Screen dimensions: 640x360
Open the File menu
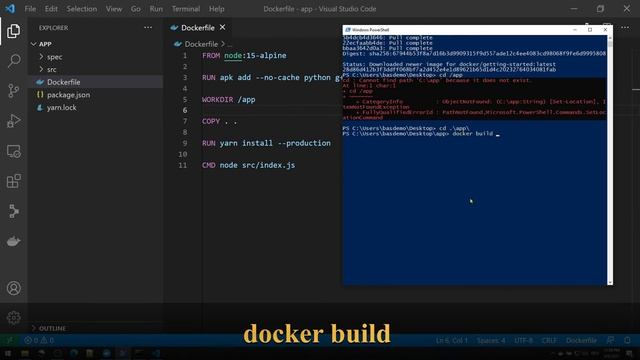tap(30, 9)
